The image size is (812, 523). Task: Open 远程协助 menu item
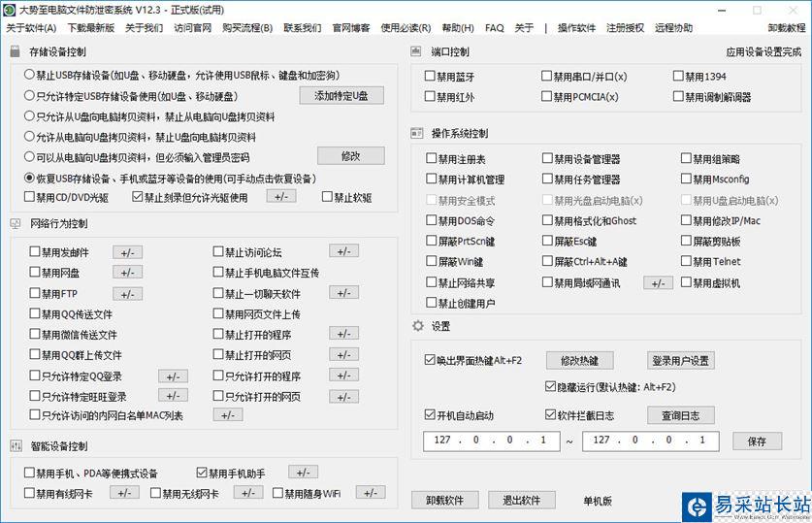coord(673,28)
